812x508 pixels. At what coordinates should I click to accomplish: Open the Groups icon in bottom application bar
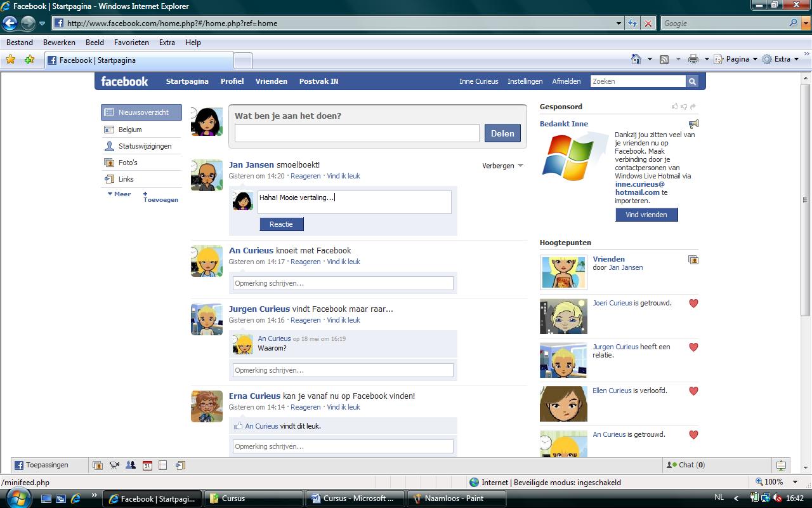[x=131, y=465]
